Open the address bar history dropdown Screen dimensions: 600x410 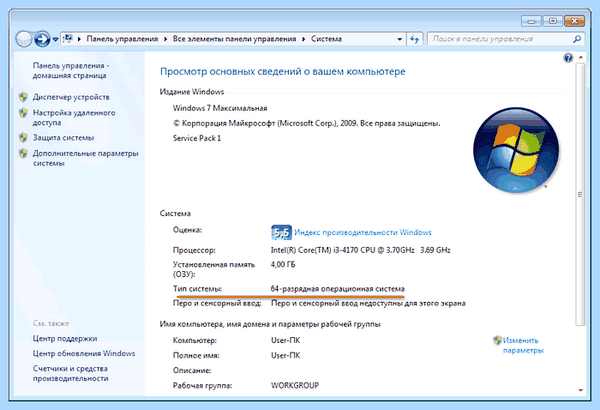(399, 39)
